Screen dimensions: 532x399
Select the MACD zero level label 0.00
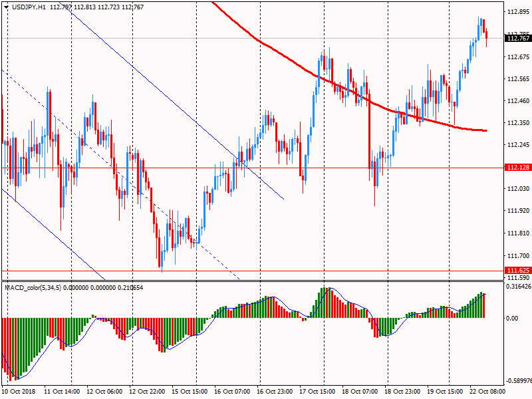tap(512, 319)
